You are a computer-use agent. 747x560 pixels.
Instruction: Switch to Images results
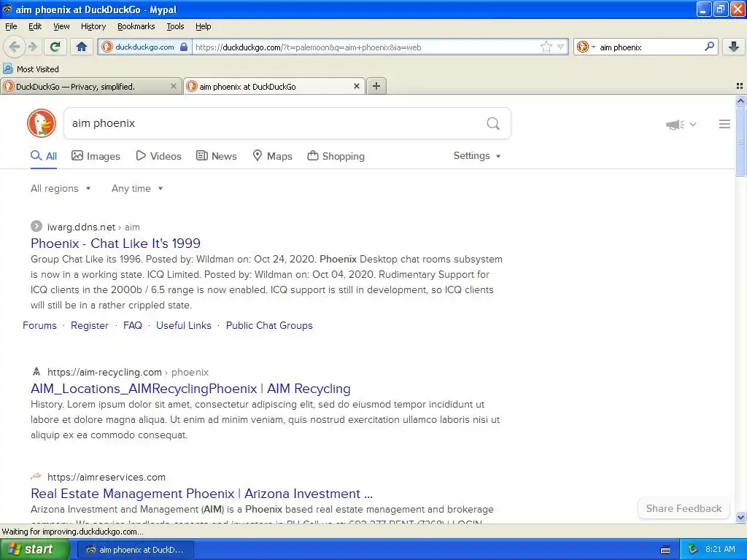coord(96,156)
